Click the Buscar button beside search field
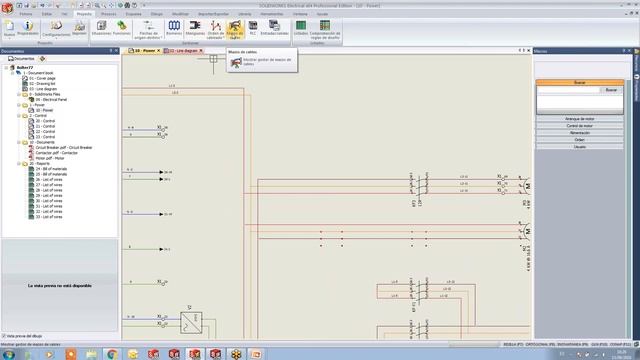640x360 pixels. click(611, 90)
